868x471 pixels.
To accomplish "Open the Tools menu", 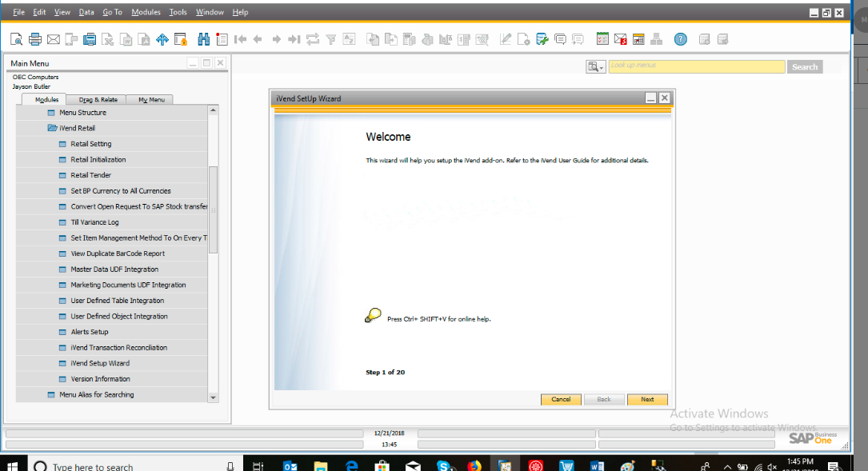I will coord(178,12).
